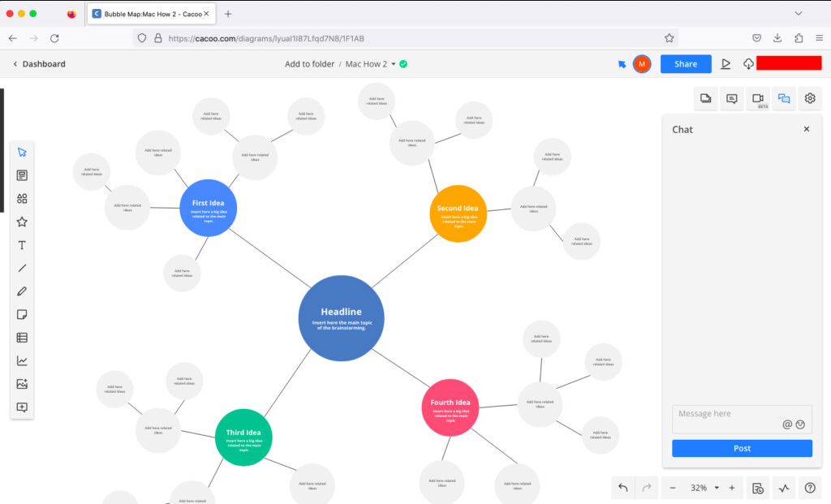Screen dimensions: 831x504
Task: Start presentation mode with play icon
Action: tap(726, 64)
